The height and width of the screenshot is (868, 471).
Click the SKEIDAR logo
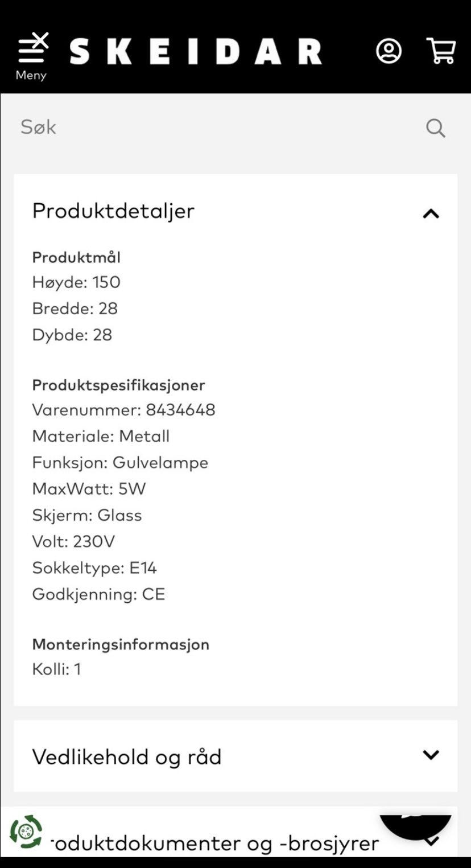pyautogui.click(x=196, y=52)
